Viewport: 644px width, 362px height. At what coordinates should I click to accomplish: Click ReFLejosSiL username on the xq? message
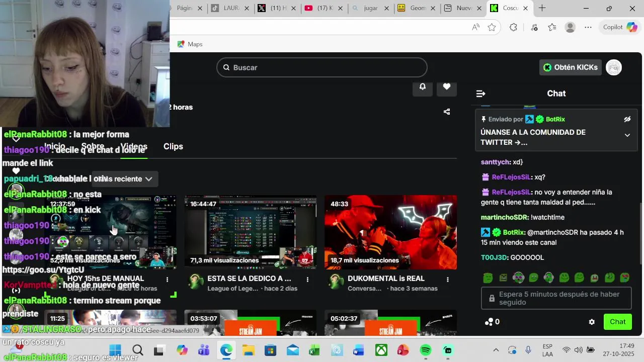point(511,177)
